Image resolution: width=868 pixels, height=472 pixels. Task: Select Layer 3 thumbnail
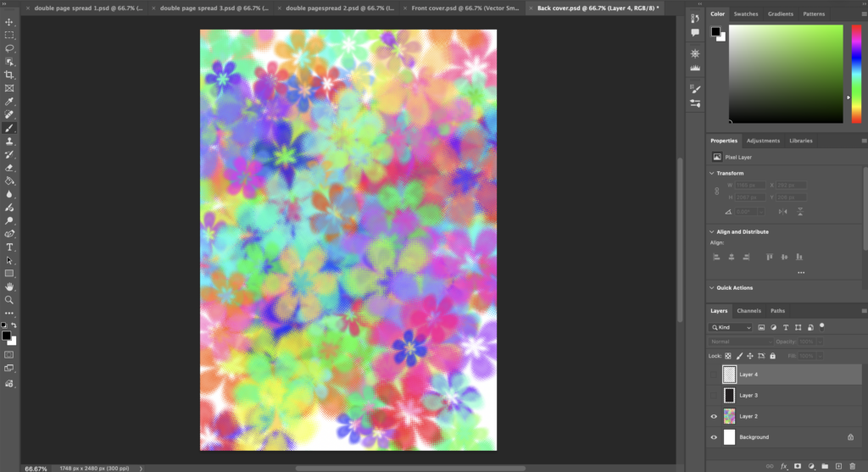pos(729,395)
